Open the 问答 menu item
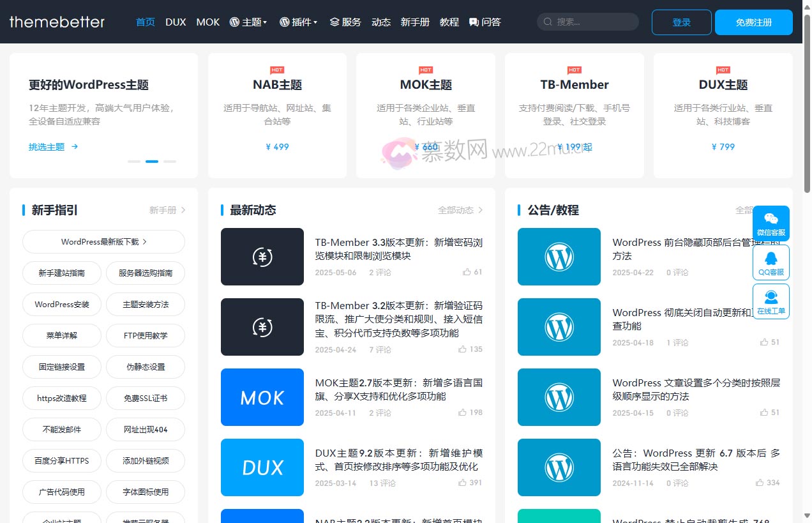This screenshot has width=812, height=523. (x=485, y=22)
